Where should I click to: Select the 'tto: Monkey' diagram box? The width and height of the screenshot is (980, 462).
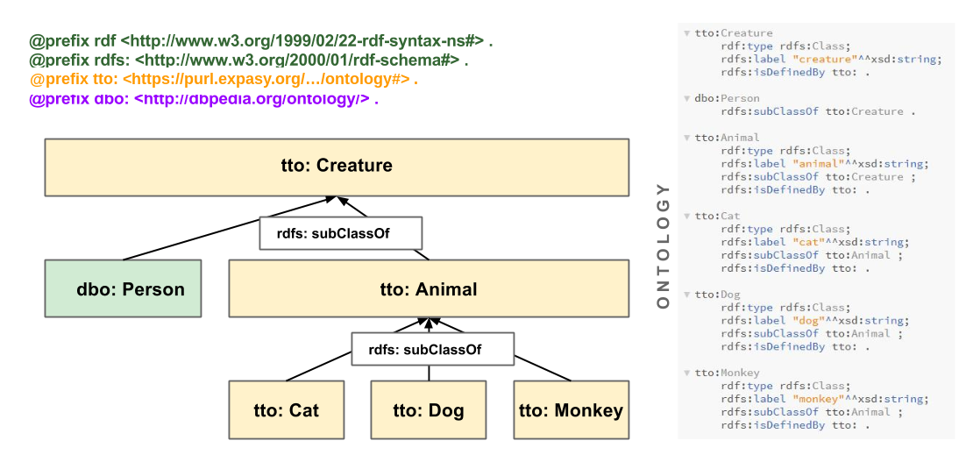pyautogui.click(x=572, y=409)
